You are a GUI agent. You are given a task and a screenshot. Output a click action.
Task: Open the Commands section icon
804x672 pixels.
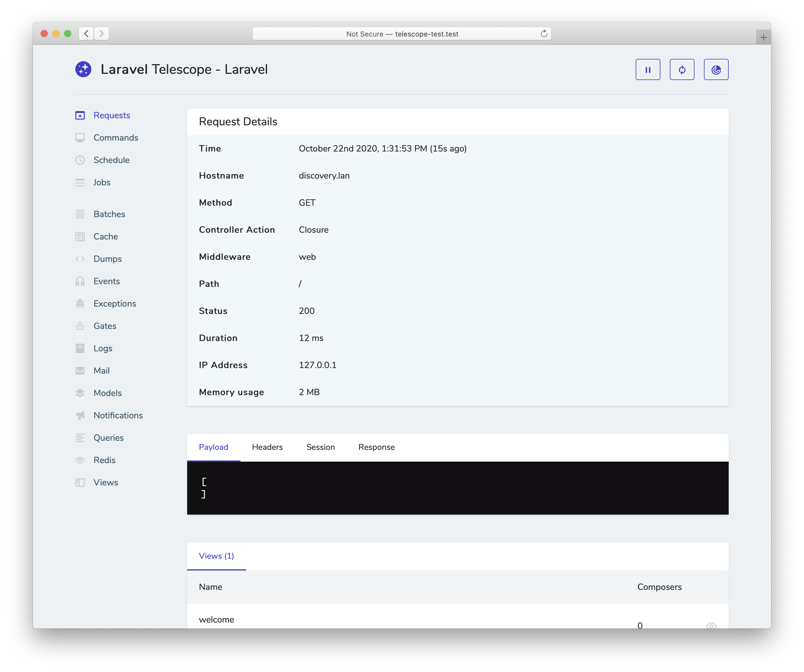[x=80, y=138]
